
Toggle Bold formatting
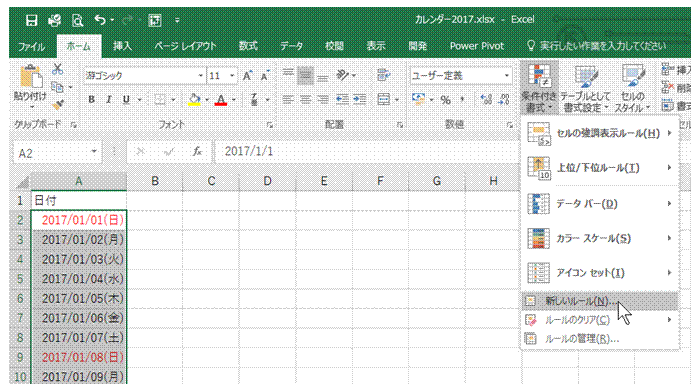91,100
